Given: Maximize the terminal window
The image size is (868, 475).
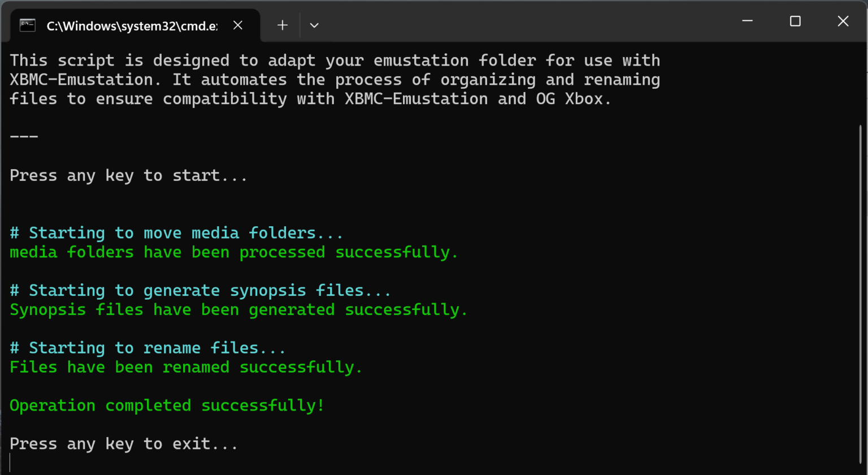Looking at the screenshot, I should (795, 21).
